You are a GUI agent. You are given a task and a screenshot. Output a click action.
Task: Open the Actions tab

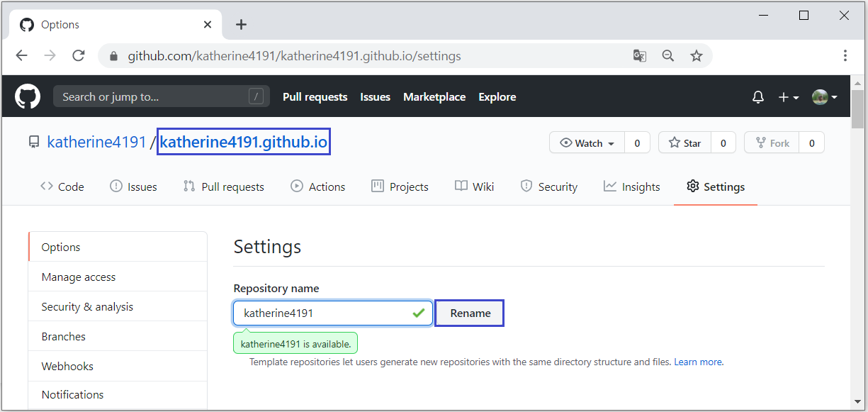(x=318, y=186)
